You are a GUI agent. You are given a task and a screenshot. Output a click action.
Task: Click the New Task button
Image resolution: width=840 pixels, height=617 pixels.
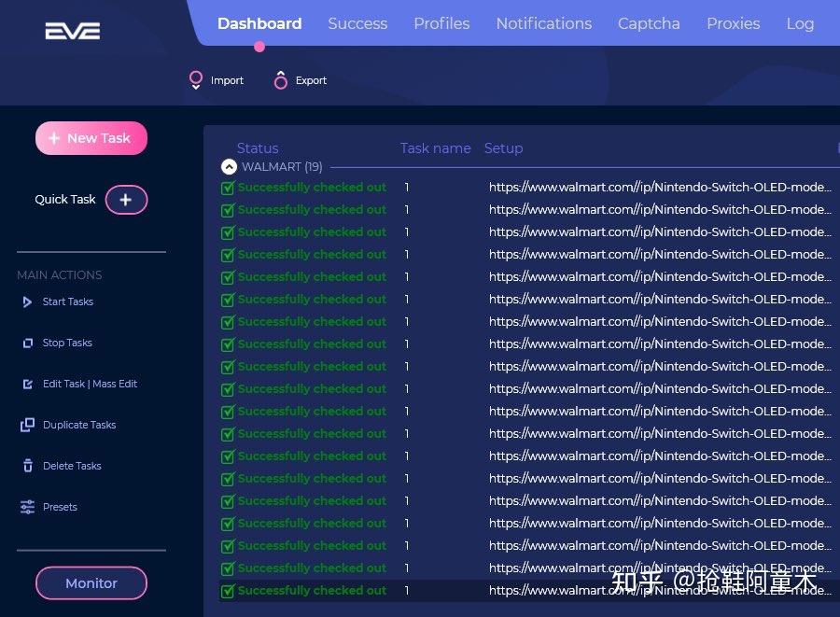pos(91,138)
